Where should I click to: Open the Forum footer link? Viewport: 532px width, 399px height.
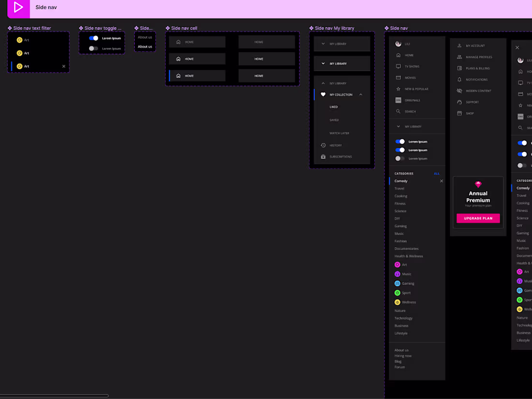click(399, 367)
